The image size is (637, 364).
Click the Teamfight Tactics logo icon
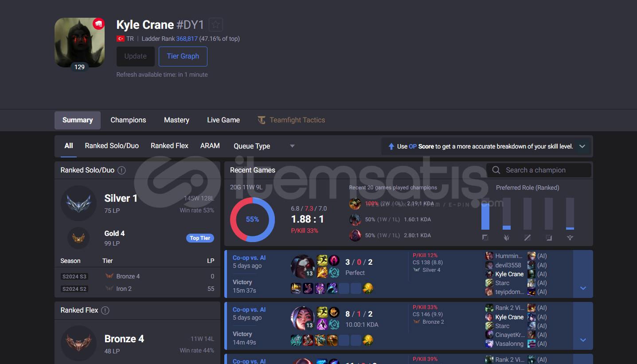click(262, 120)
